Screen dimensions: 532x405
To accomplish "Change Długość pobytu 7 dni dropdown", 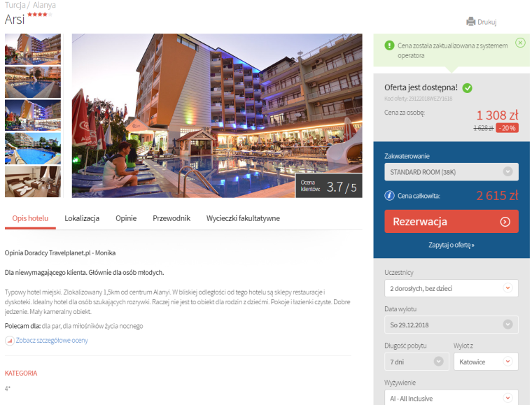I will 416,362.
